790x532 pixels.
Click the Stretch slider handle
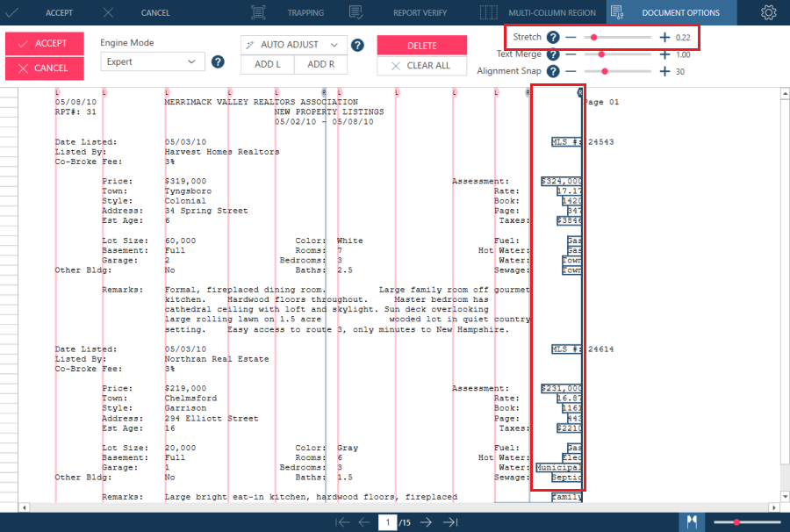(594, 37)
